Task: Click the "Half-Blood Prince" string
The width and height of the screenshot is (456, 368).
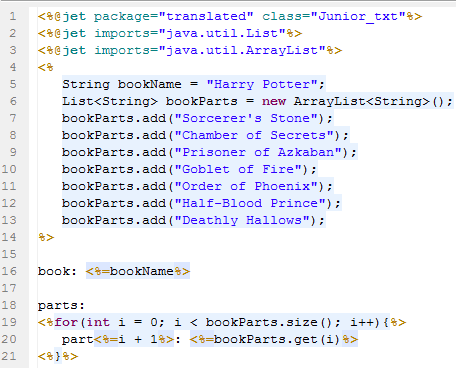Action: tap(250, 203)
